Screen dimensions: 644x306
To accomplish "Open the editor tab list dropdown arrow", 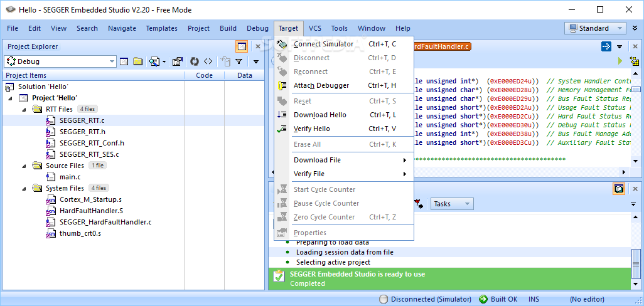I will pyautogui.click(x=620, y=47).
